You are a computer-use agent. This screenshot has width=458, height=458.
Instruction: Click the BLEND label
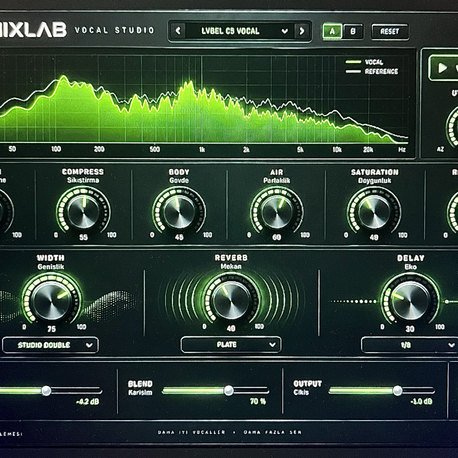(x=140, y=384)
